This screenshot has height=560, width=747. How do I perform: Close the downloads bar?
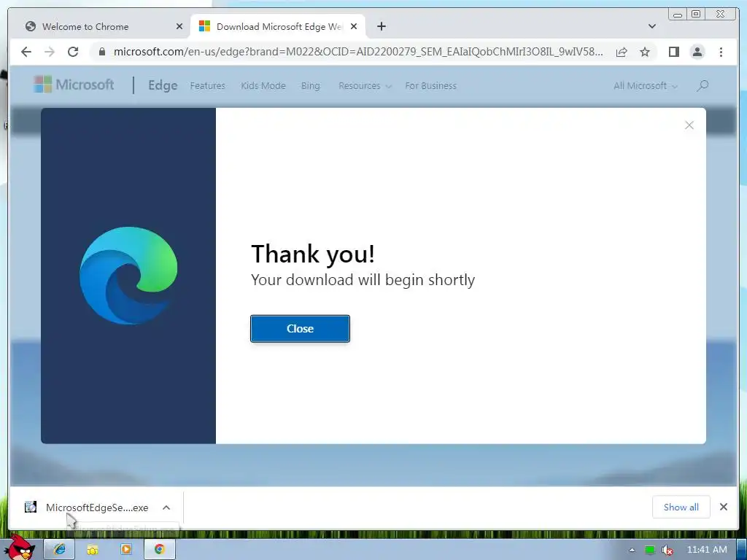pos(723,507)
